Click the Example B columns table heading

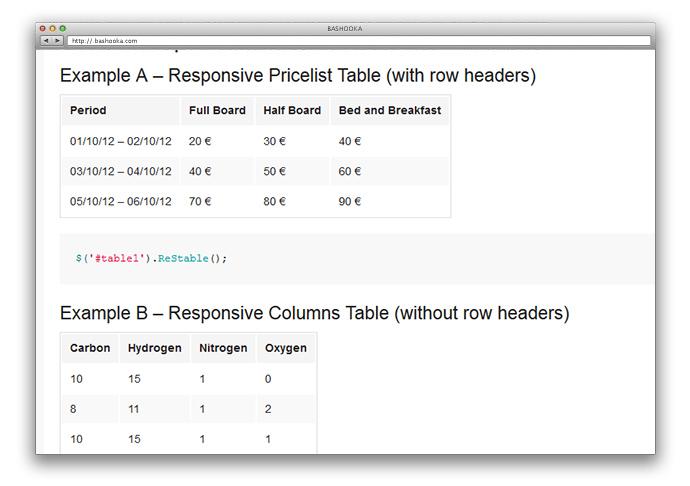(314, 313)
